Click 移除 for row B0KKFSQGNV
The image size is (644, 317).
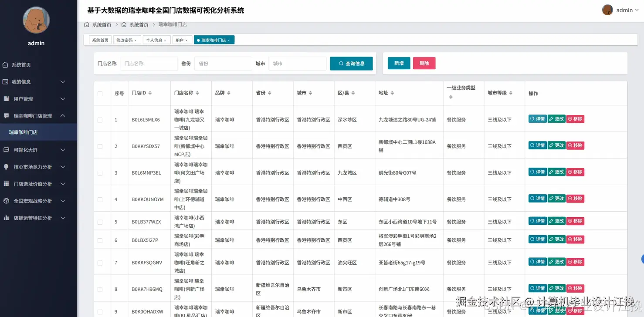coord(575,262)
